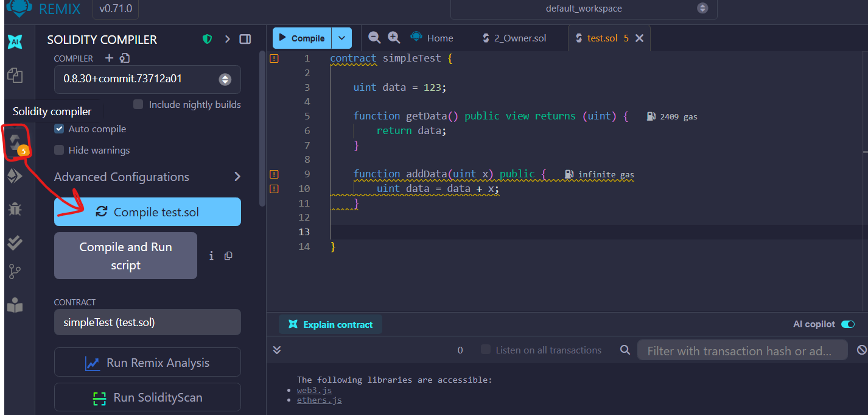Open the Debugger bug icon
The width and height of the screenshot is (868, 415).
[15, 210]
